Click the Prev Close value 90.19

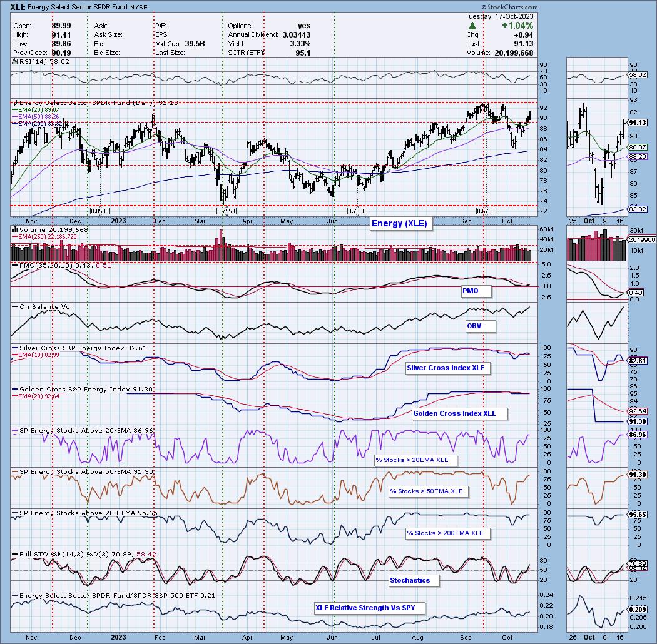click(x=61, y=53)
